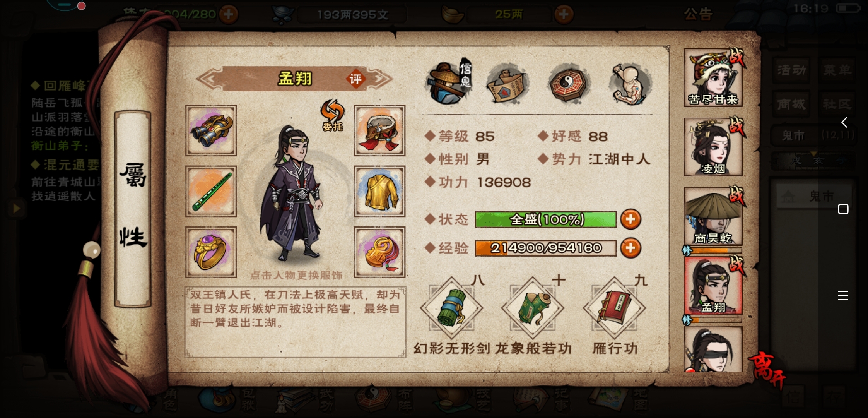Select the golden robe armor slot
This screenshot has width=868, height=418.
coord(379,191)
